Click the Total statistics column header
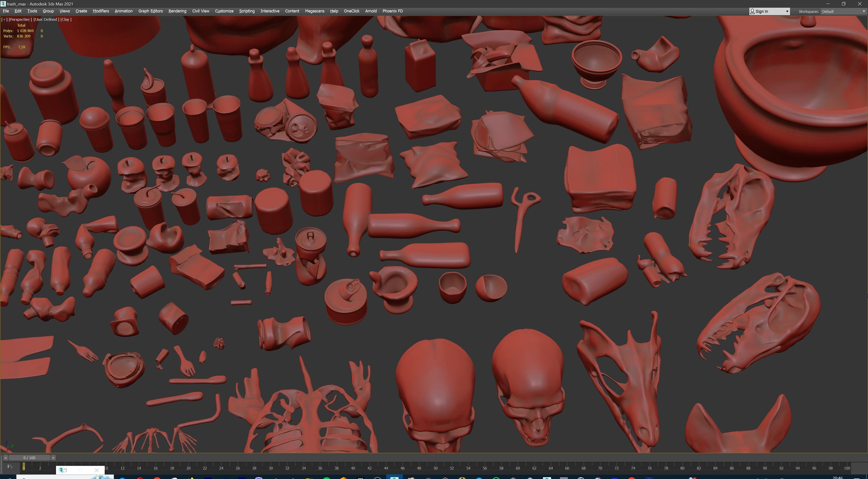Image resolution: width=868 pixels, height=479 pixels. pos(21,25)
